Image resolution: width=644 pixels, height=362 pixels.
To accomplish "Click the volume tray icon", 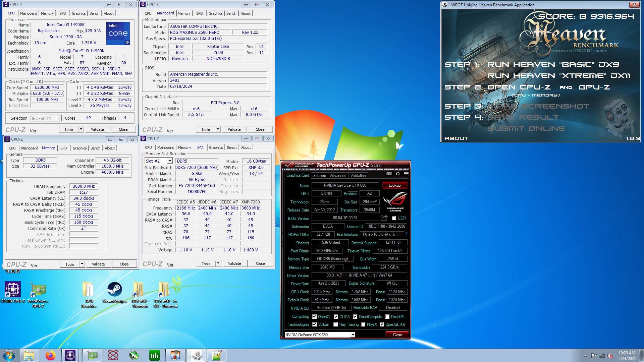I will [x=610, y=356].
